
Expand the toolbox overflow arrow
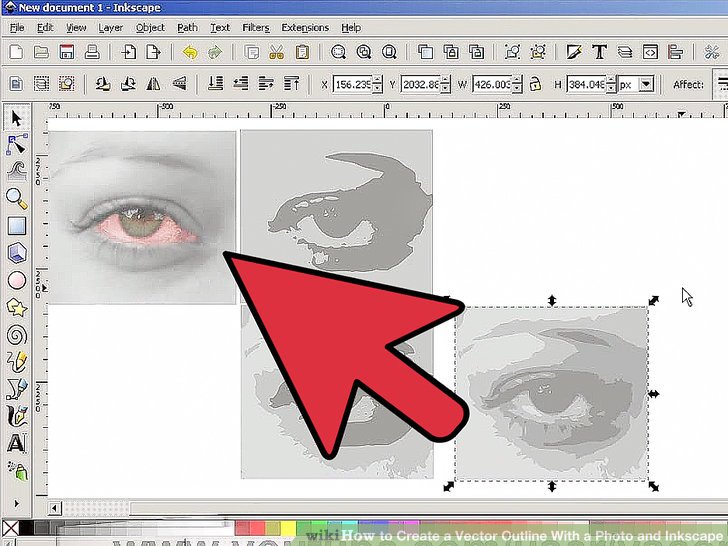(17, 503)
